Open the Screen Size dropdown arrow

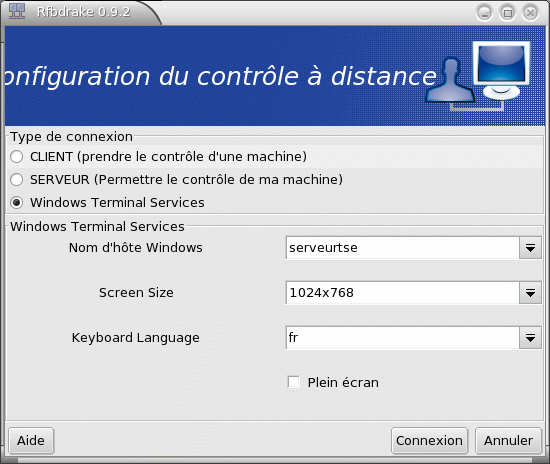[530, 293]
